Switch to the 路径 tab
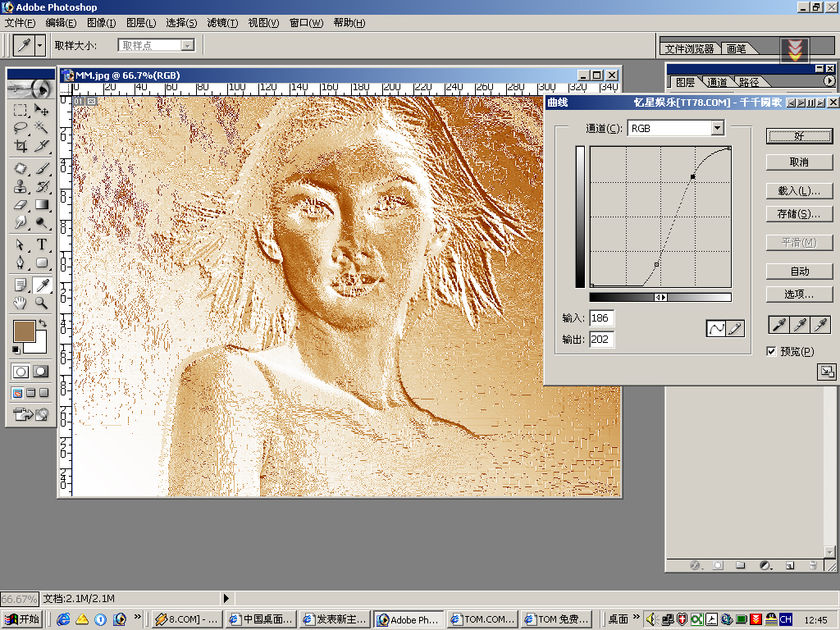The height and width of the screenshot is (630, 840). tap(749, 82)
